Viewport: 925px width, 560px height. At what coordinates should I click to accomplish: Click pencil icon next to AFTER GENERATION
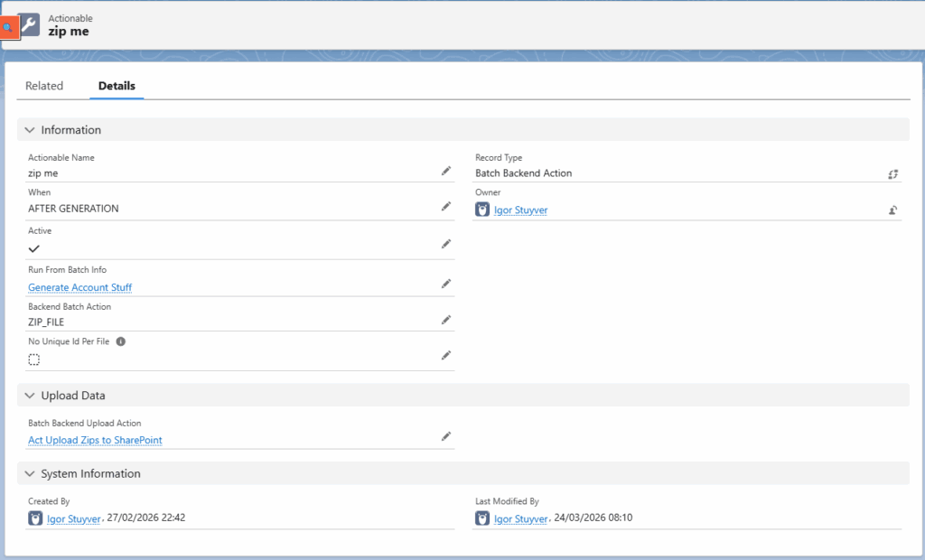coord(445,207)
